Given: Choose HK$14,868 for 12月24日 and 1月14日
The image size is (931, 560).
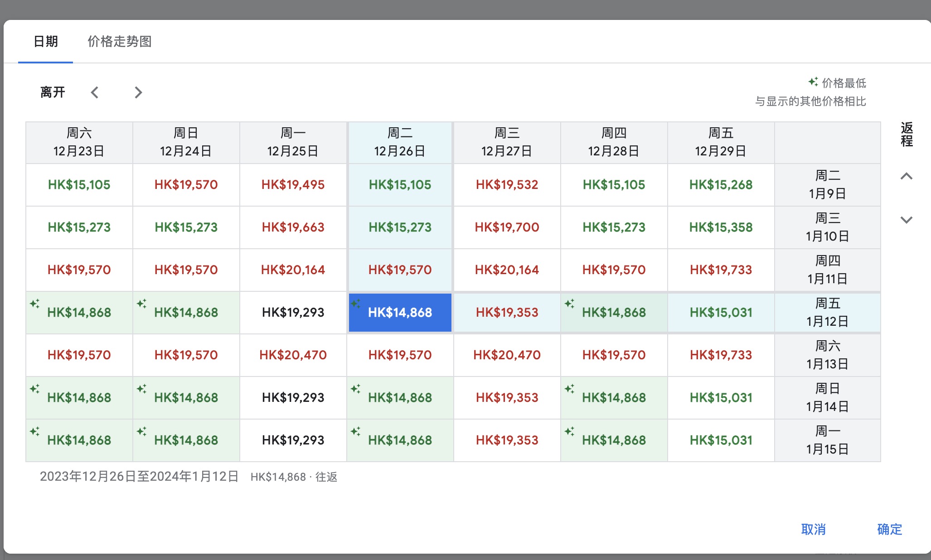Looking at the screenshot, I should 186,398.
